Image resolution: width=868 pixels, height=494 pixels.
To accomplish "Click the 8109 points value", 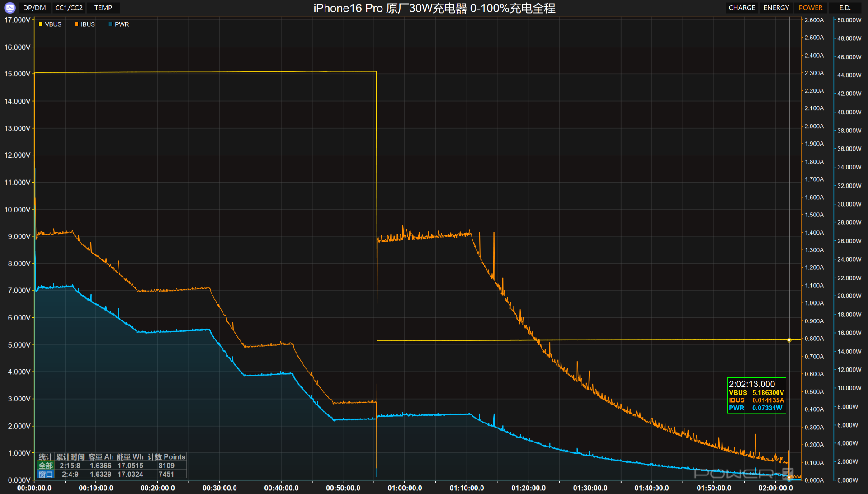I will coord(166,466).
